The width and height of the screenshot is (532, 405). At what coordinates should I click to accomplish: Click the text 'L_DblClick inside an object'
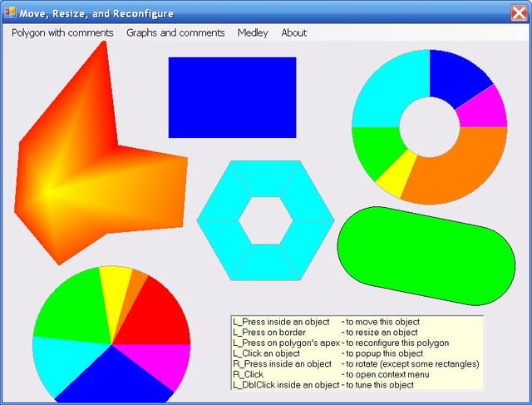tap(286, 385)
